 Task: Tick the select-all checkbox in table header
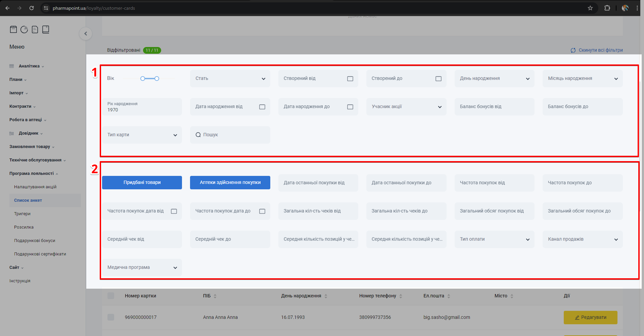pyautogui.click(x=111, y=296)
